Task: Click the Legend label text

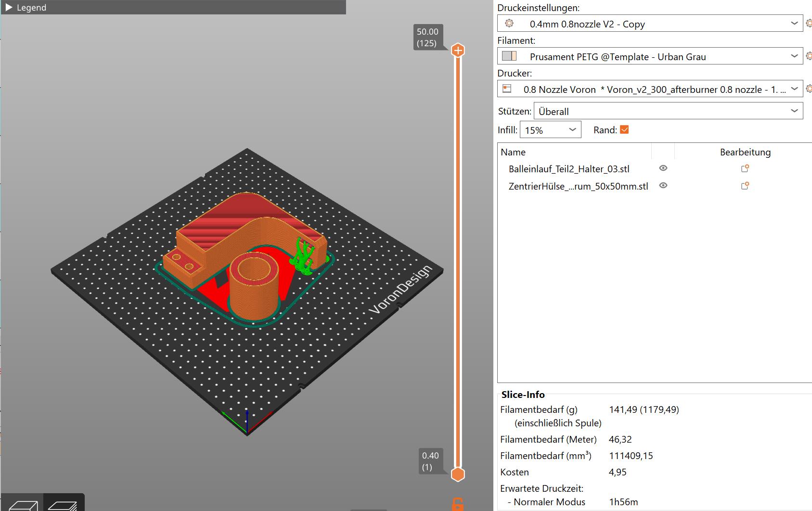Action: (x=31, y=8)
